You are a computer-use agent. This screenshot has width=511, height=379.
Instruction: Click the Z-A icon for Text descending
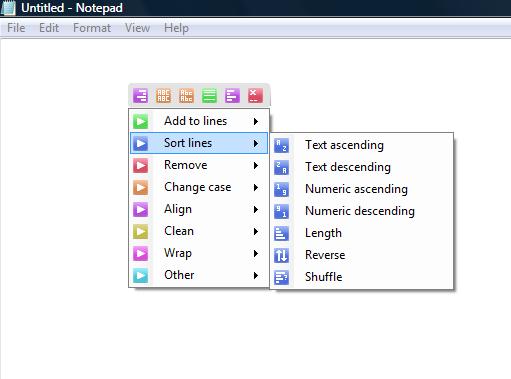[x=281, y=168]
